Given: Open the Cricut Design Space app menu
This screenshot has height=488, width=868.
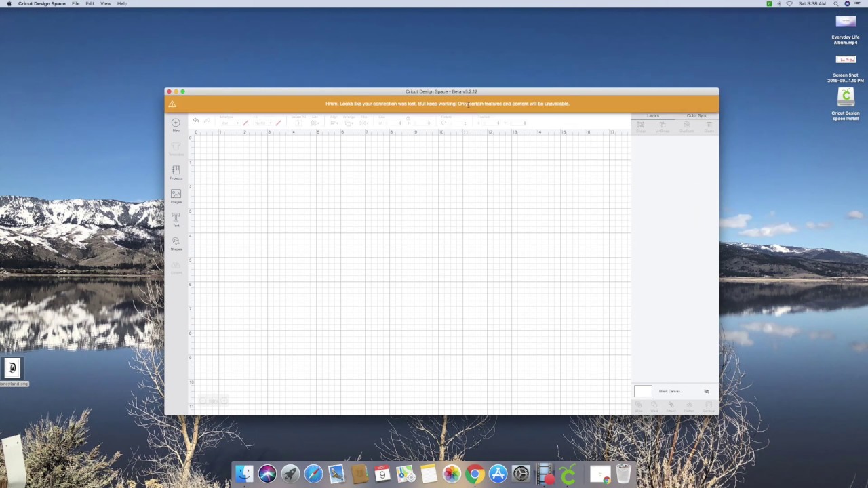Looking at the screenshot, I should point(42,3).
